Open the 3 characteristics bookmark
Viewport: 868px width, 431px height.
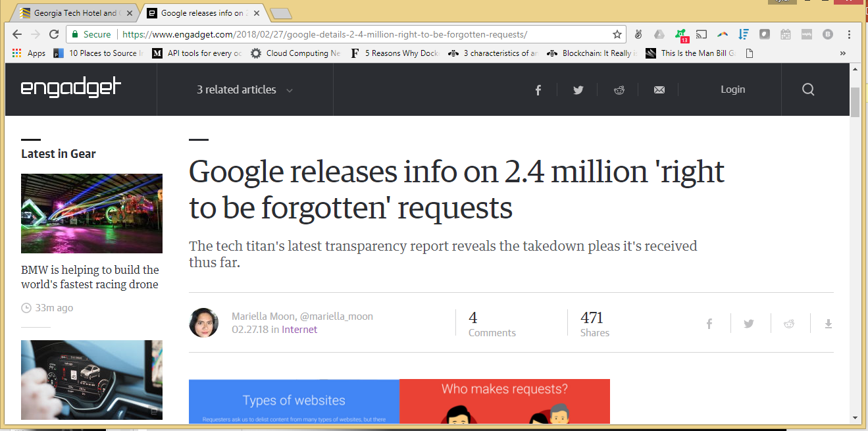coord(494,53)
